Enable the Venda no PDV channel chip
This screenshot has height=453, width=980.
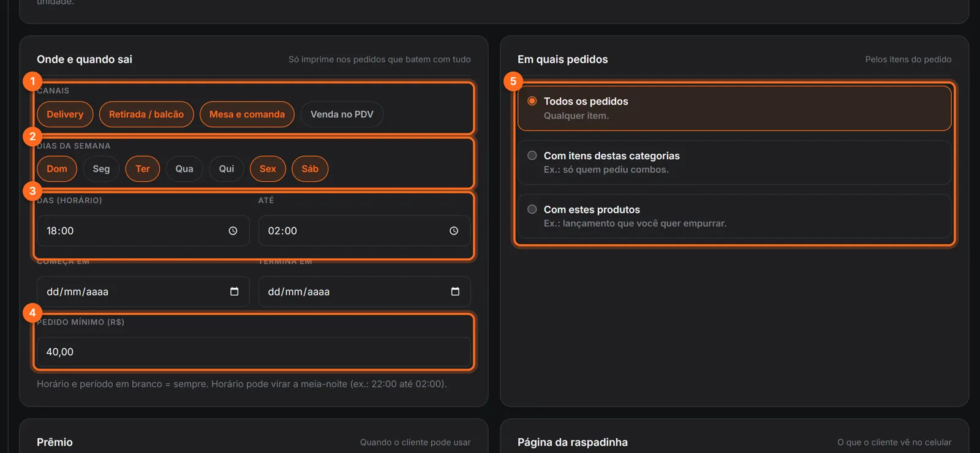click(x=342, y=114)
